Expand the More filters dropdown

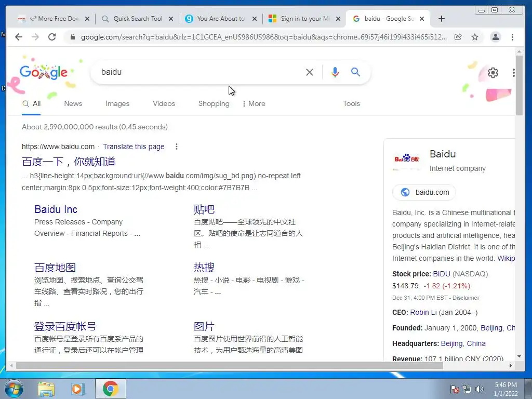[x=254, y=103]
